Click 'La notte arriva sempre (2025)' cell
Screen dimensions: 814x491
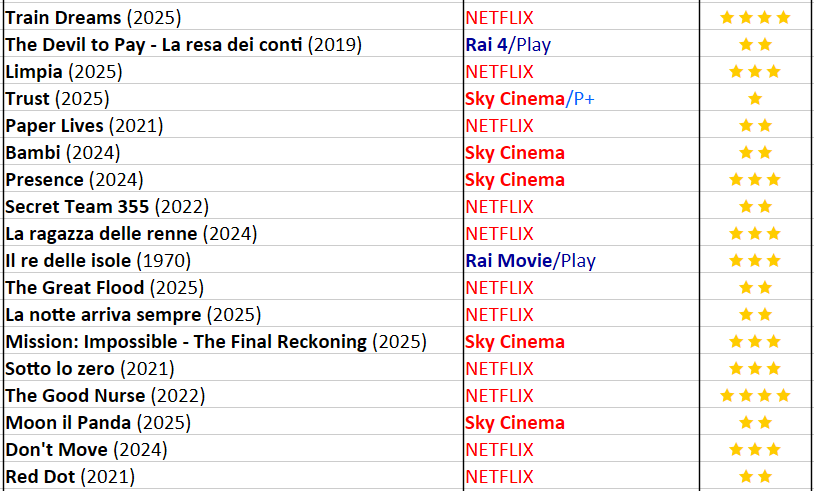pos(233,314)
